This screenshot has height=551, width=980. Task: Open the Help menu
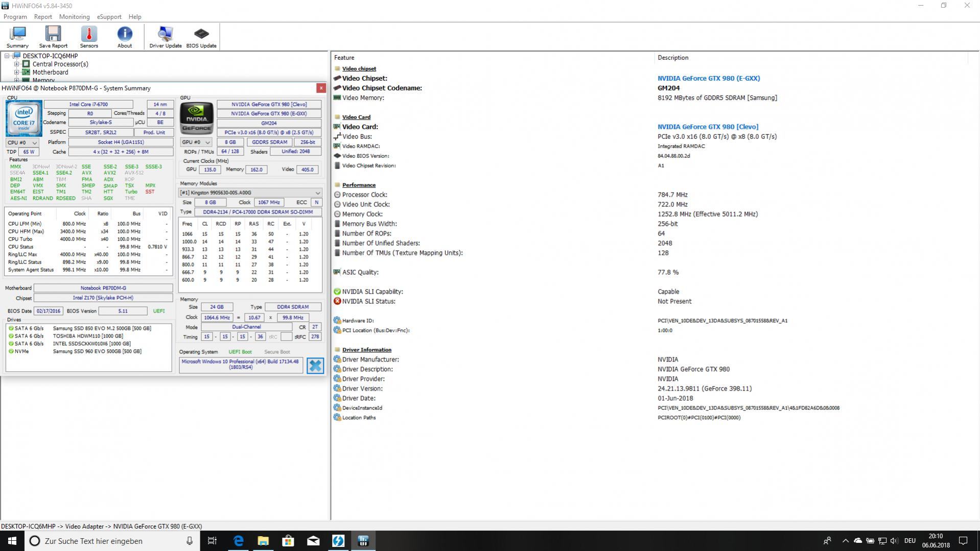(135, 17)
